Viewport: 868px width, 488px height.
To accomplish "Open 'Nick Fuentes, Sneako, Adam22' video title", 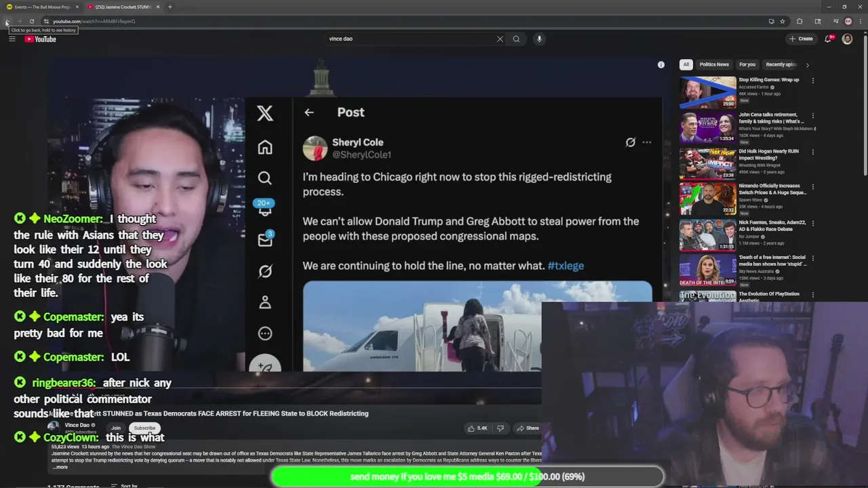I will [x=772, y=225].
